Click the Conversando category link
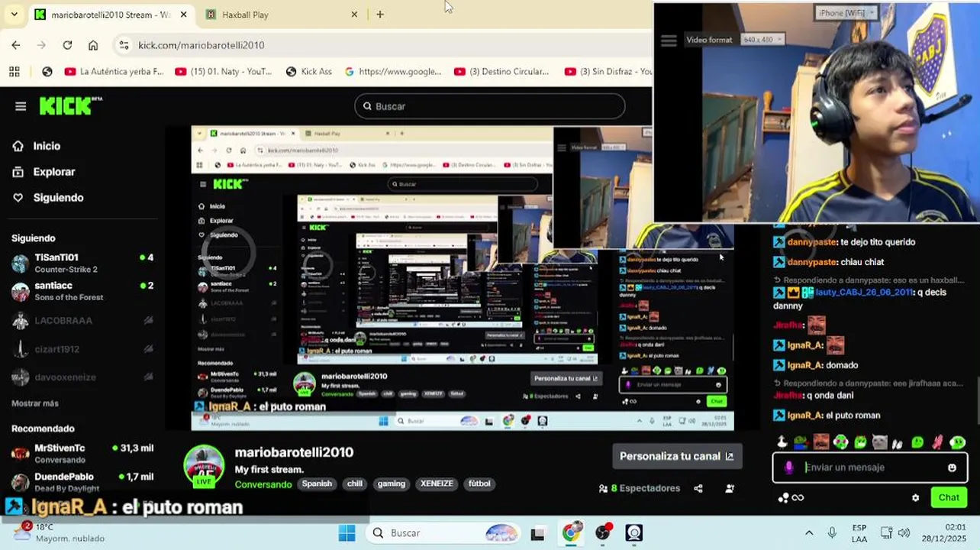The width and height of the screenshot is (980, 550). tap(263, 484)
